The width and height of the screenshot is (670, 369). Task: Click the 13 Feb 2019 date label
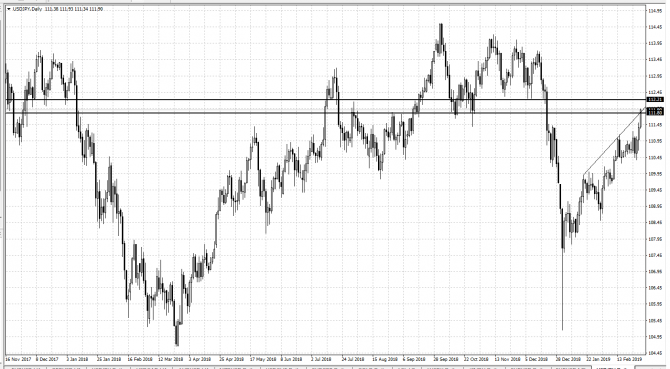(x=629, y=359)
